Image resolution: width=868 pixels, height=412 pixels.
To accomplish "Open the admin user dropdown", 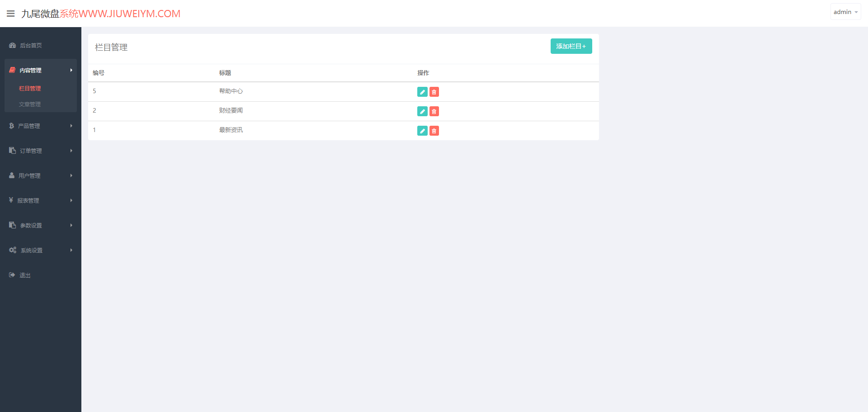I will point(845,12).
